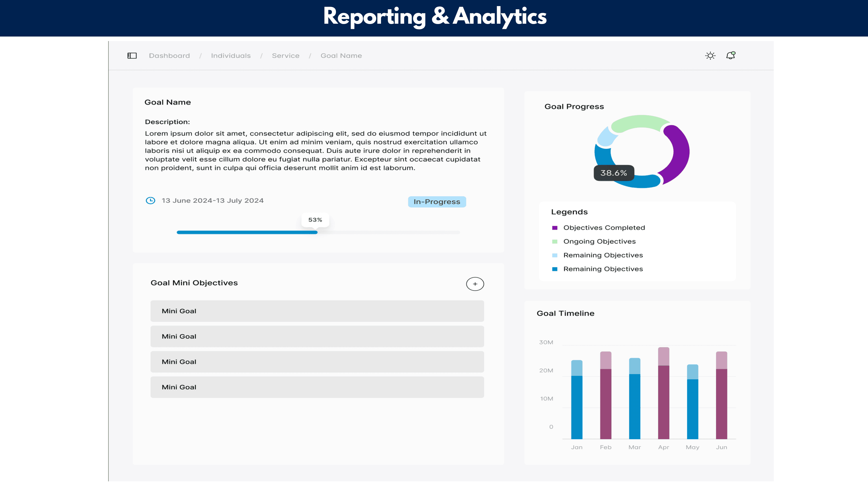This screenshot has width=868, height=488.
Task: Navigate to Individuals in the breadcrumb
Action: 231,55
